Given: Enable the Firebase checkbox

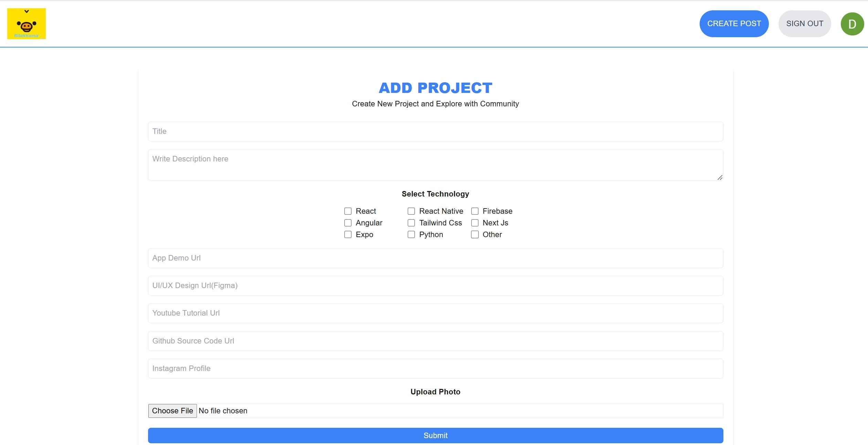Looking at the screenshot, I should point(475,211).
